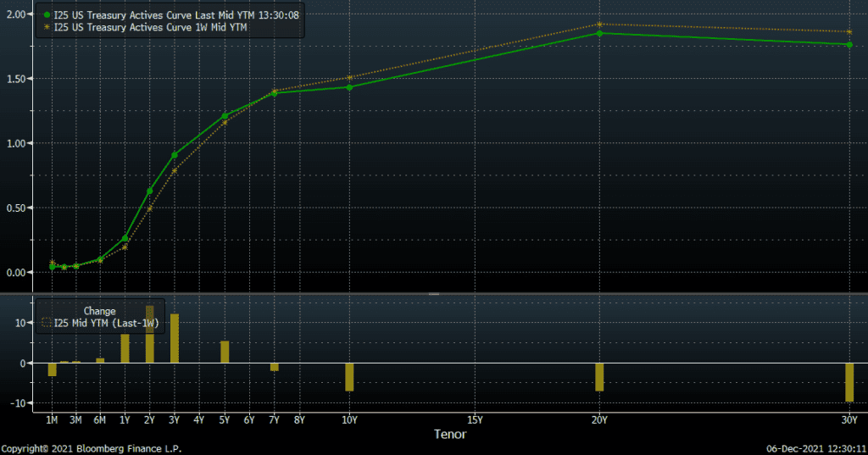Viewport: 868px width, 455px height.
Task: Select the orange 1W curve point at 10Y
Action: coord(349,78)
